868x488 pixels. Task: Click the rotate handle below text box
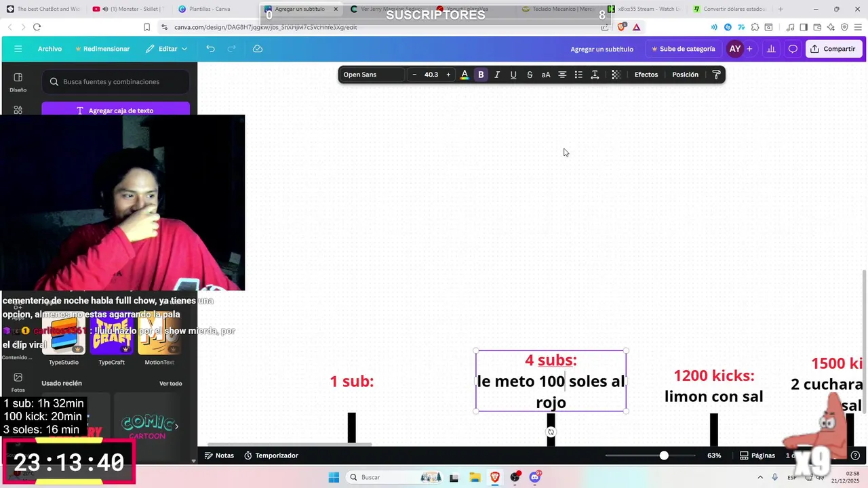tap(551, 432)
